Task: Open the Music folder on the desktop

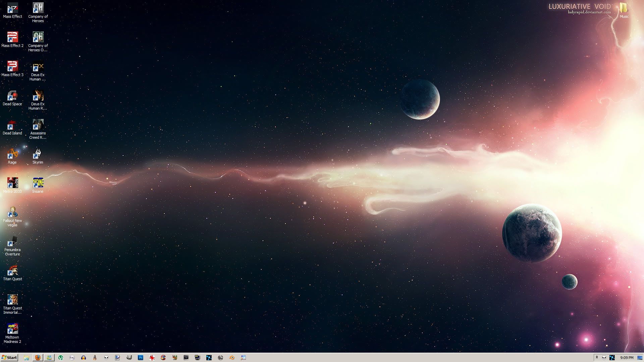Action: (624, 8)
